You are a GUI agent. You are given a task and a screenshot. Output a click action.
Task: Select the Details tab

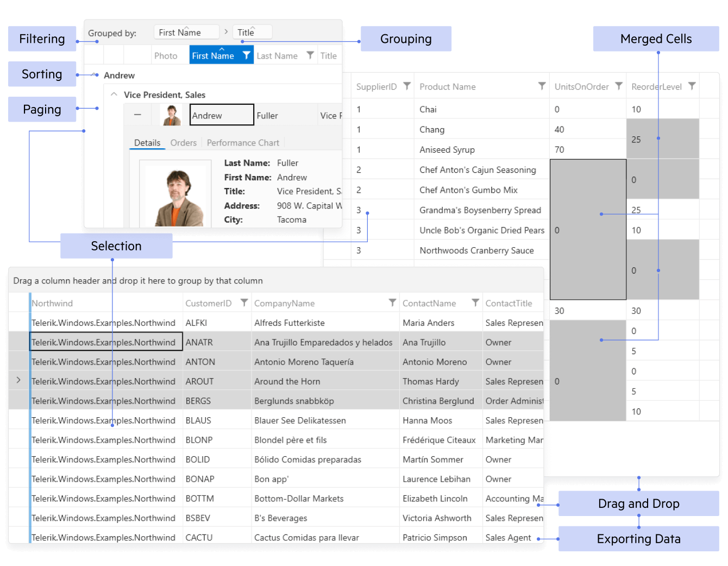(x=147, y=143)
